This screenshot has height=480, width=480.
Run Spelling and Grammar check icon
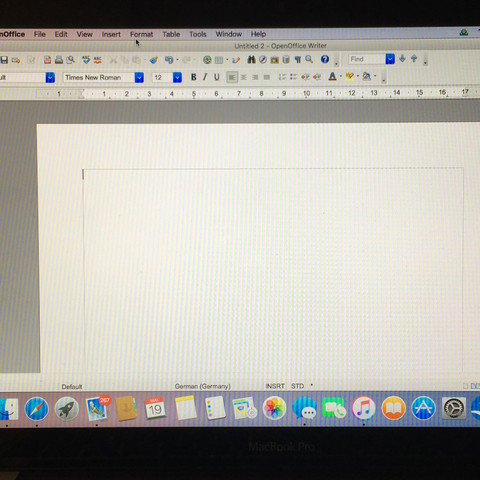tap(86, 60)
